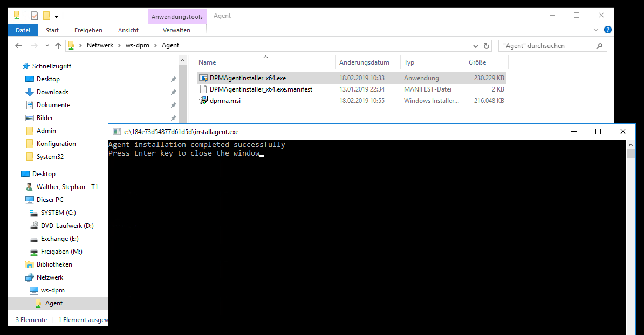Click the Forward navigation arrow
Image resolution: width=644 pixels, height=335 pixels.
pos(35,46)
